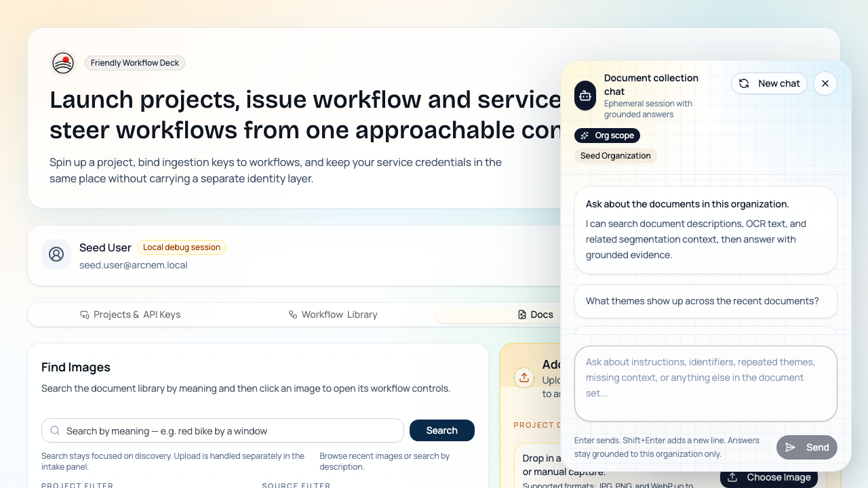
Task: Click the Friendly Workflow Deck logo
Action: point(62,62)
